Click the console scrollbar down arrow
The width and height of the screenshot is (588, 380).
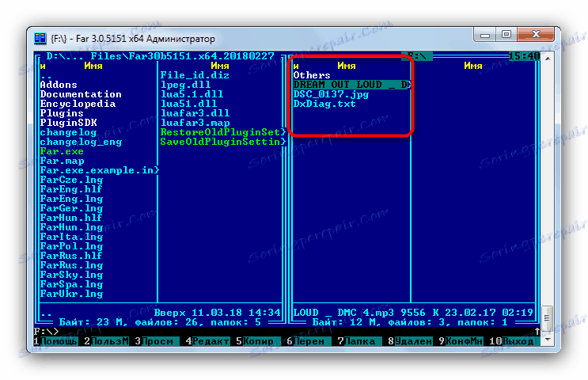tap(548, 340)
